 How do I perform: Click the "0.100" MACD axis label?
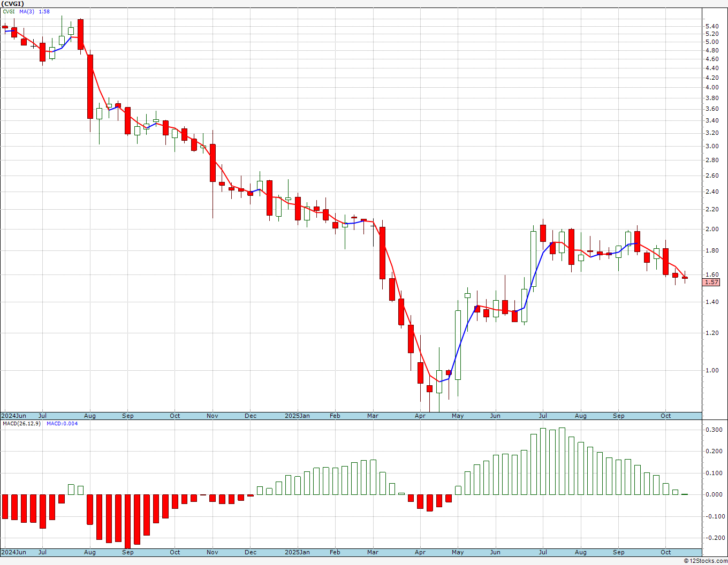714,473
